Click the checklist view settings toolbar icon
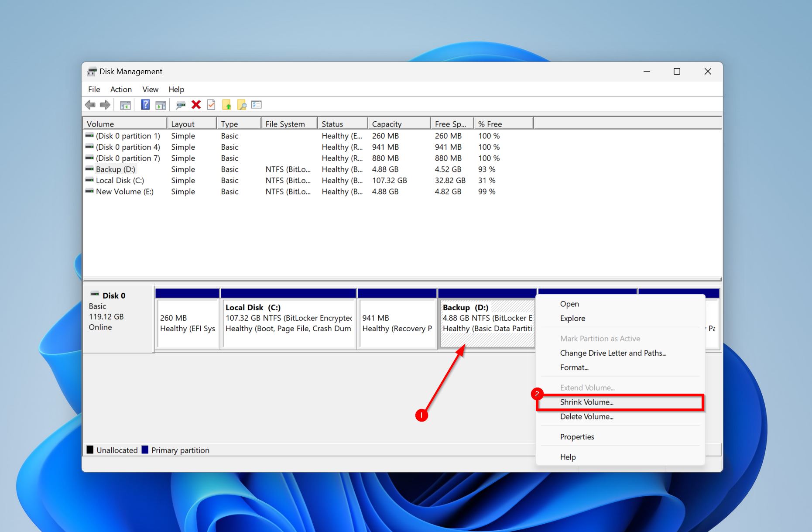 pyautogui.click(x=257, y=105)
